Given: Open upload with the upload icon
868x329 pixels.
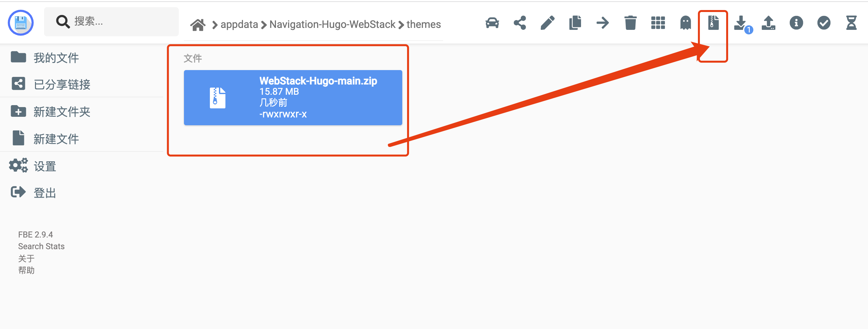Looking at the screenshot, I should pos(768,23).
